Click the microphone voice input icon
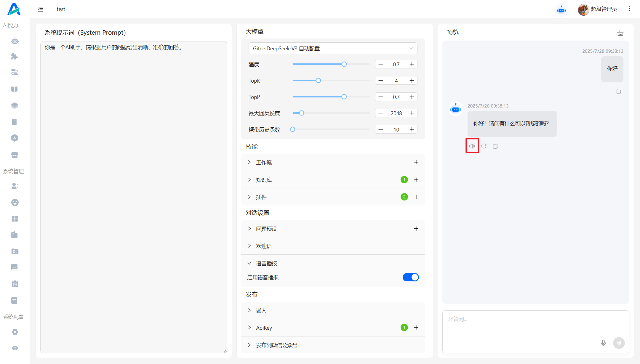 (x=603, y=343)
